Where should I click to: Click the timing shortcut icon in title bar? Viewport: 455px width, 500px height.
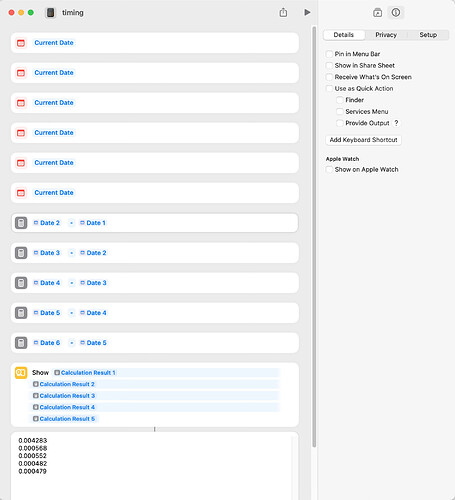(50, 13)
